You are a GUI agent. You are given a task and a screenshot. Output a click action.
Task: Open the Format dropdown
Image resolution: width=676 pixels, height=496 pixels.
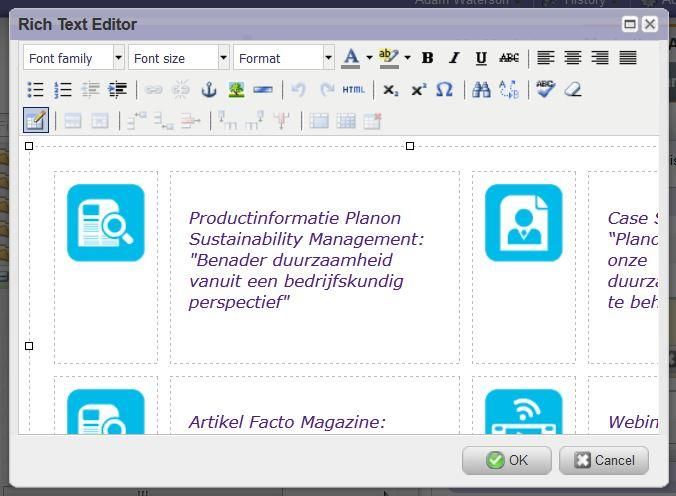point(284,58)
